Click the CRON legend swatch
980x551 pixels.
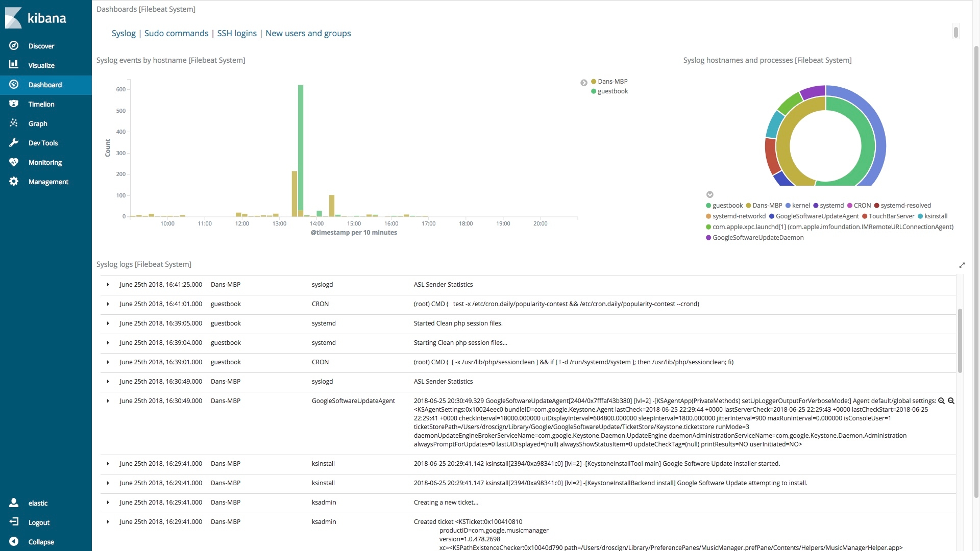(850, 206)
